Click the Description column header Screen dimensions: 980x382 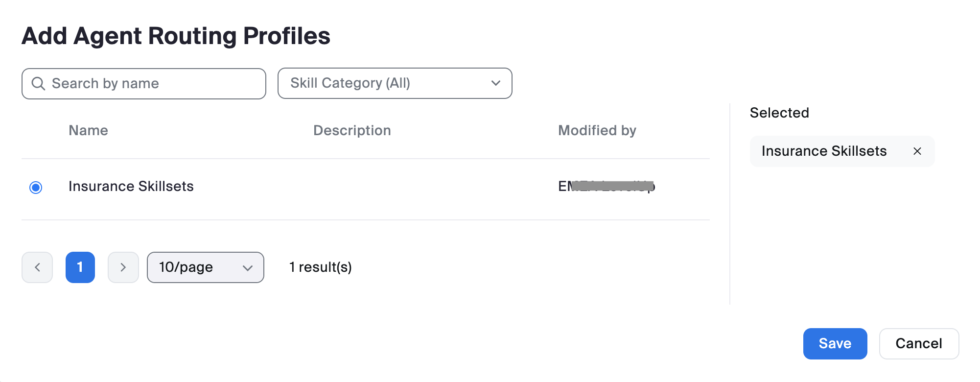[x=352, y=130]
